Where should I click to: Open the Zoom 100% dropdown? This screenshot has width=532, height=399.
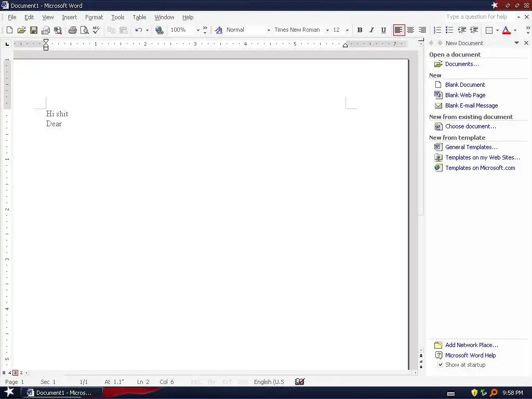click(x=198, y=30)
